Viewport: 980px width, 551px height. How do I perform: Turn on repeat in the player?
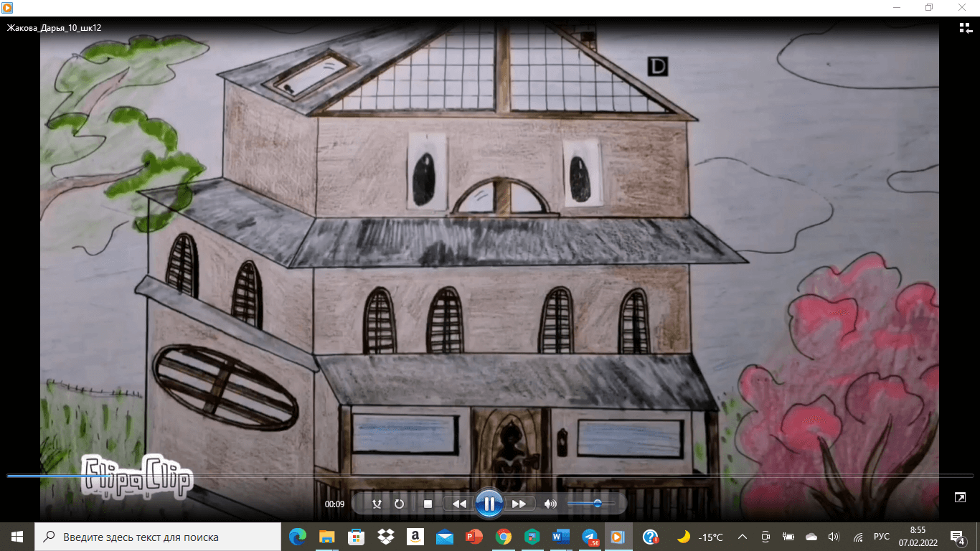pyautogui.click(x=400, y=504)
